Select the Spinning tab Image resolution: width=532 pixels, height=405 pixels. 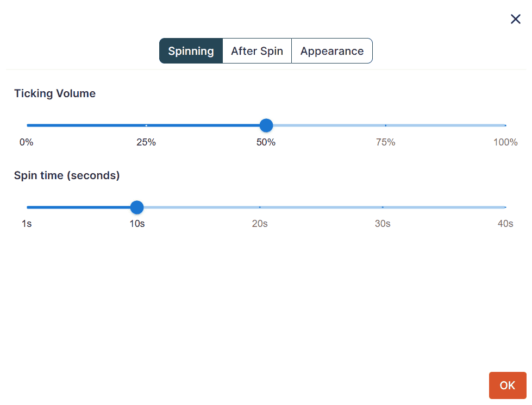click(x=191, y=50)
